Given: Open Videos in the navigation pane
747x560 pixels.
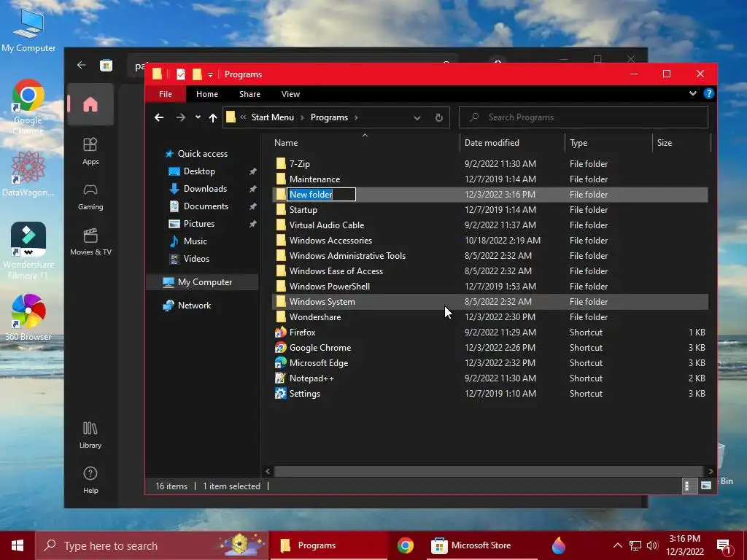Looking at the screenshot, I should coord(196,259).
